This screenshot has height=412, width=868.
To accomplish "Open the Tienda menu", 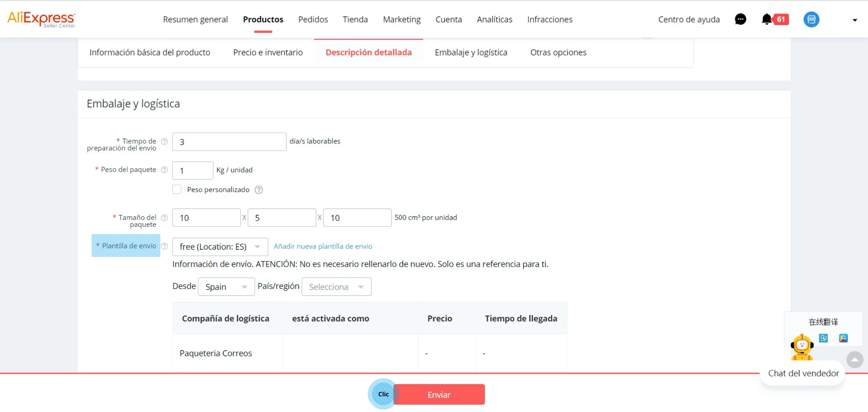I will click(355, 19).
